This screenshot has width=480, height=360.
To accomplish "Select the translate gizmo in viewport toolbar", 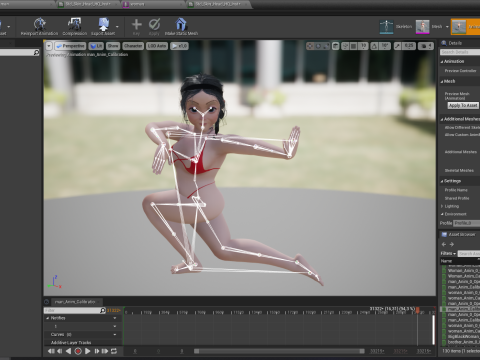I will coord(310,46).
